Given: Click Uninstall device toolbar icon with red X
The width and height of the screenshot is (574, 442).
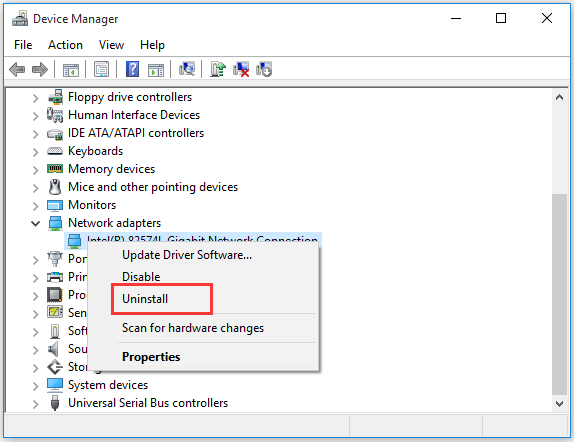Looking at the screenshot, I should [241, 69].
